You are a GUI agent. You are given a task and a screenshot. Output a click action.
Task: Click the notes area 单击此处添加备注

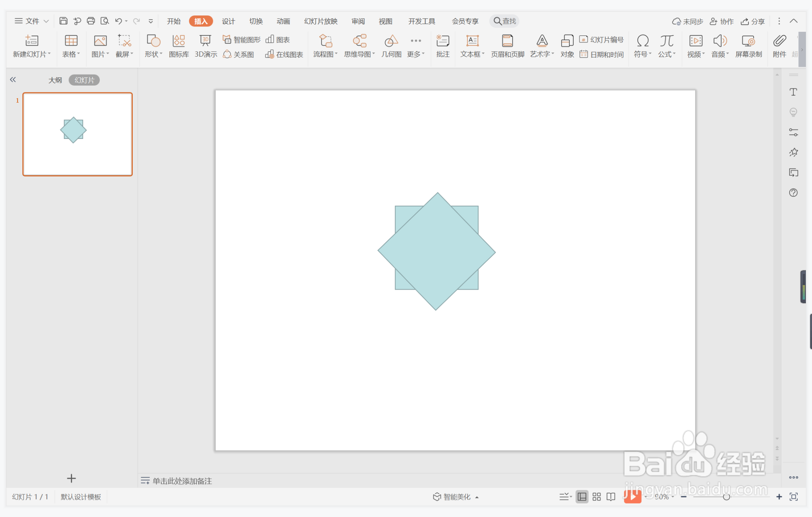(182, 481)
